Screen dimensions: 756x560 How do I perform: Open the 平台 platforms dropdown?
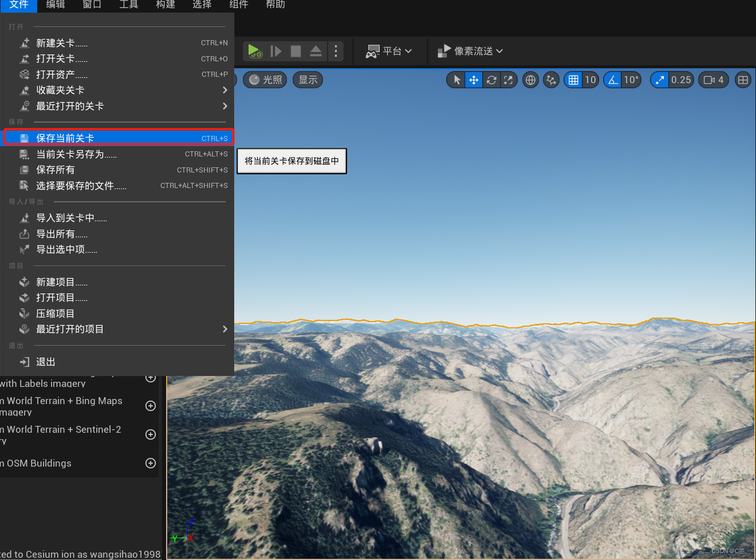(x=389, y=51)
